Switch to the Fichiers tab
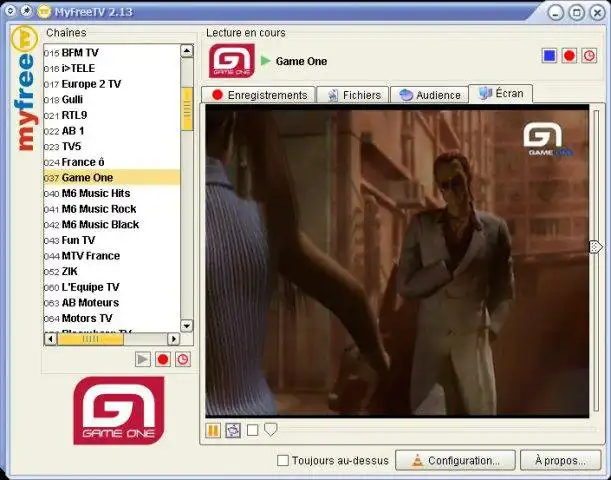The width and height of the screenshot is (611, 480). click(353, 95)
